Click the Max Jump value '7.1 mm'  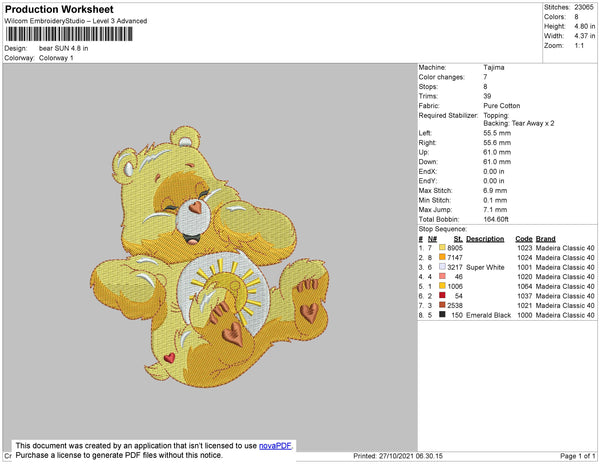tap(495, 210)
